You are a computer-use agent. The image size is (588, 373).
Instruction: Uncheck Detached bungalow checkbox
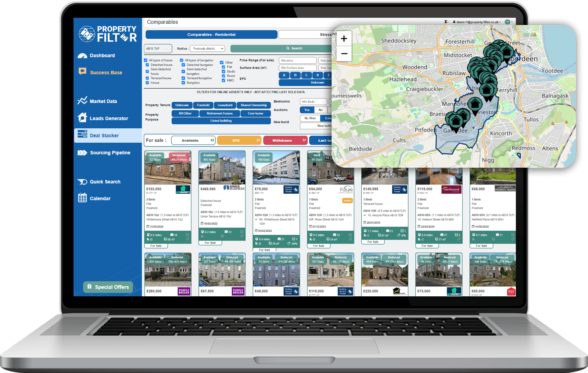click(183, 65)
